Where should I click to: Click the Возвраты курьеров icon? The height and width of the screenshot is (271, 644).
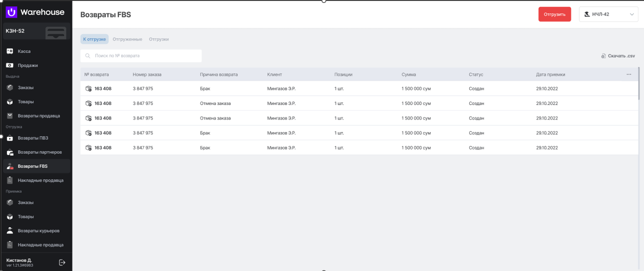10,231
